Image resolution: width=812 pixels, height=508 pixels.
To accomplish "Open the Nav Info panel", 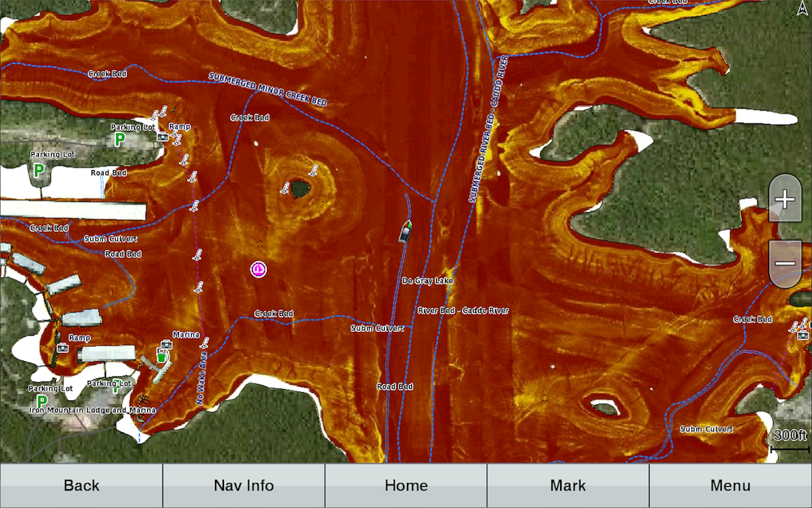I will [244, 485].
